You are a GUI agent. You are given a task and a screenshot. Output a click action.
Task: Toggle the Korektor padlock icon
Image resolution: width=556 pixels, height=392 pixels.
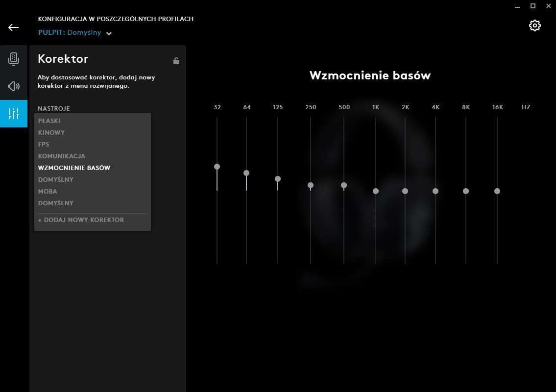click(176, 61)
